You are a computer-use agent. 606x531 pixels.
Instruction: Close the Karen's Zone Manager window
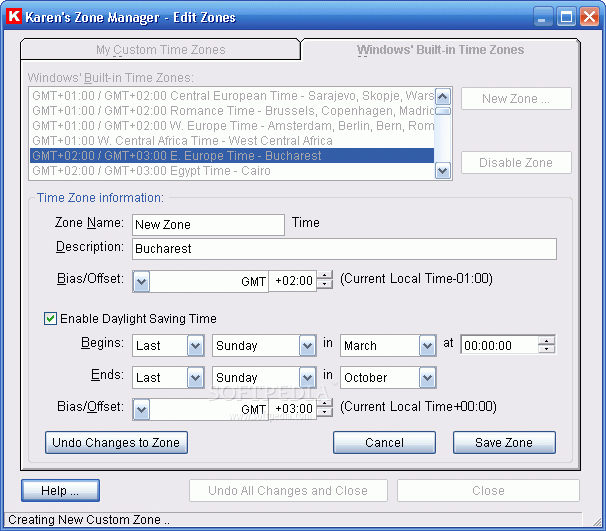click(590, 17)
